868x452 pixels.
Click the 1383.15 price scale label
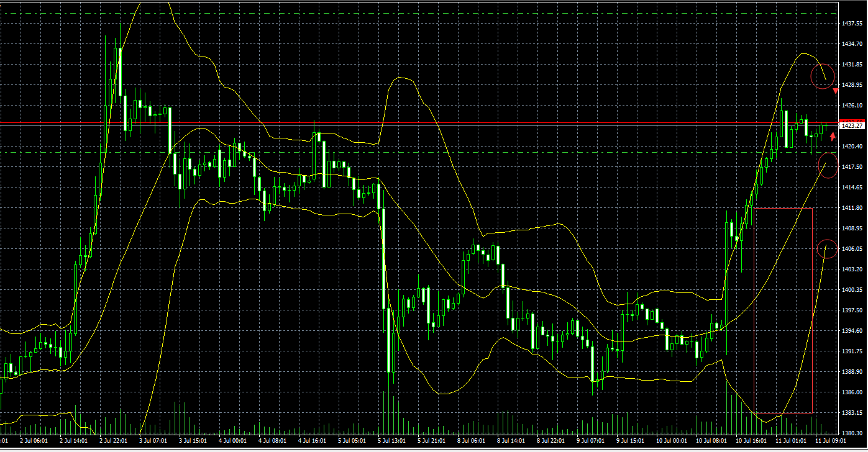pos(851,412)
